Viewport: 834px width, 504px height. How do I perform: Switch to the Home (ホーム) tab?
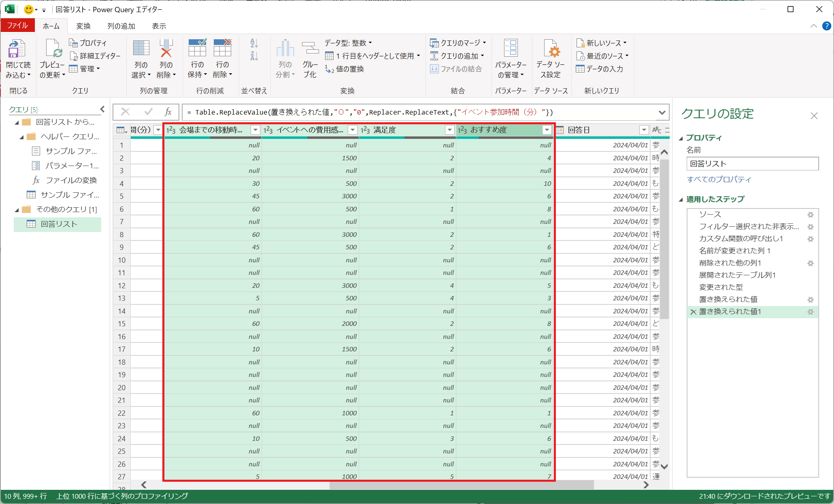coord(51,26)
